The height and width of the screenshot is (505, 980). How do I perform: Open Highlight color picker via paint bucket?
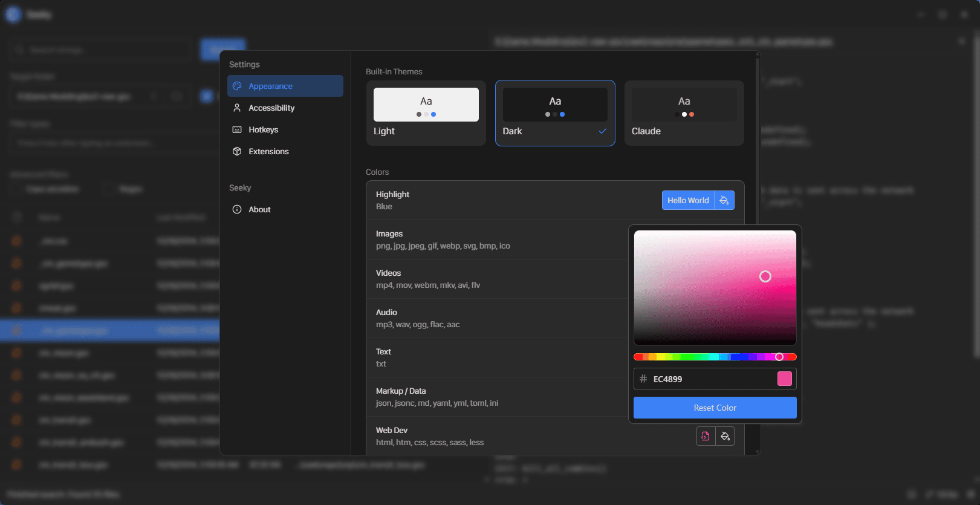[724, 200]
